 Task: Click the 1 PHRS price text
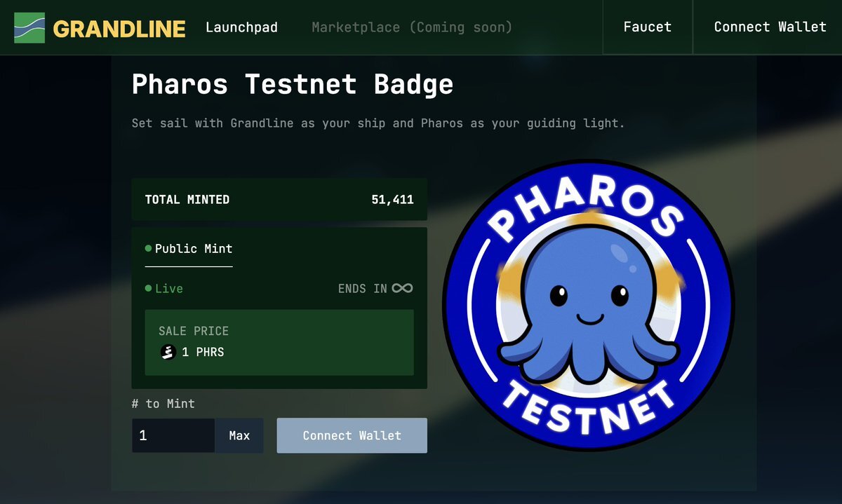[x=203, y=352]
